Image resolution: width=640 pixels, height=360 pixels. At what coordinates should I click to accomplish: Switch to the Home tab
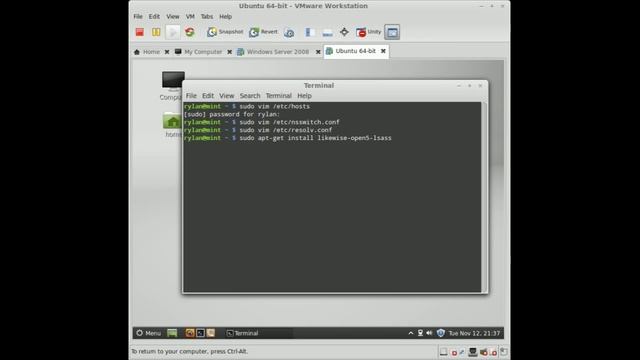(x=147, y=52)
